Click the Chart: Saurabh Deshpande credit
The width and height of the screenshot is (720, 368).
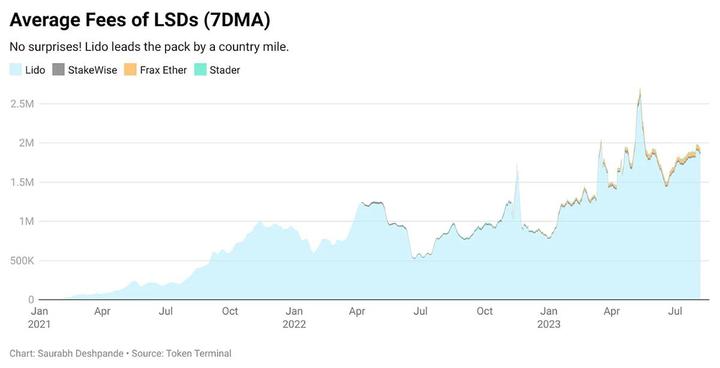pos(67,353)
